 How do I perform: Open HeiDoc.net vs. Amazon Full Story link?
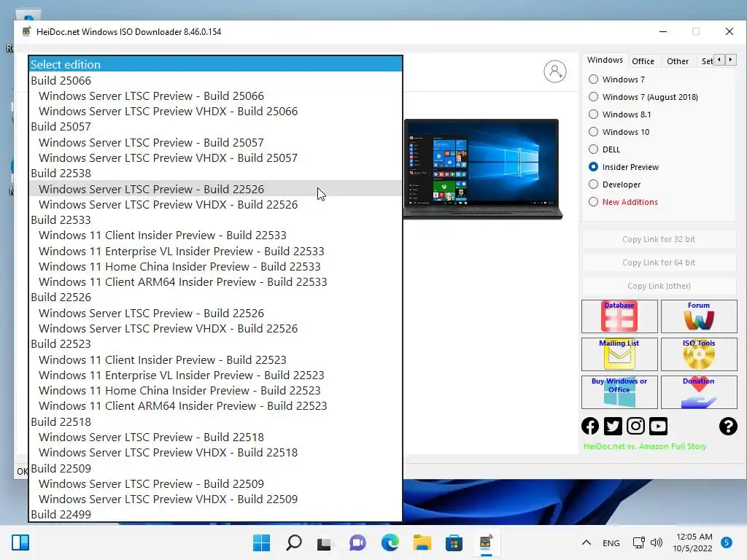tap(645, 446)
